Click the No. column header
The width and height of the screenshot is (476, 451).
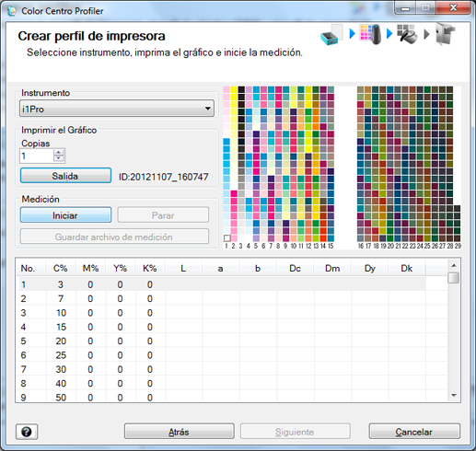[30, 268]
